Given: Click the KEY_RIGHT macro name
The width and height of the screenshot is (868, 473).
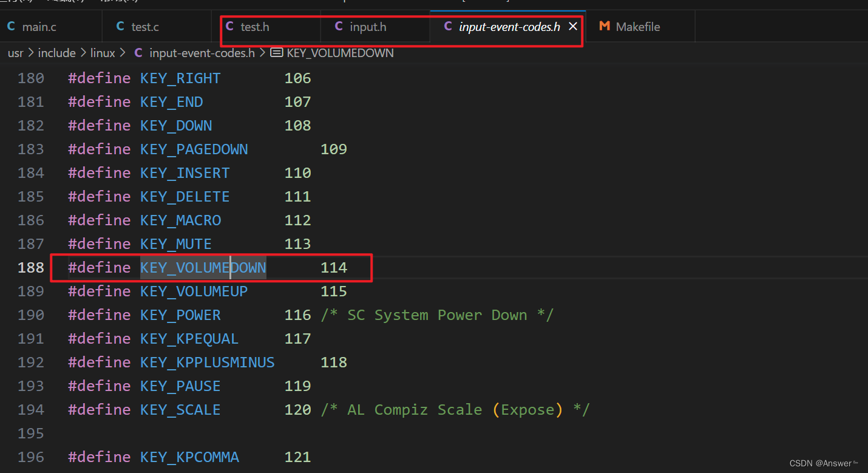Looking at the screenshot, I should coord(180,78).
